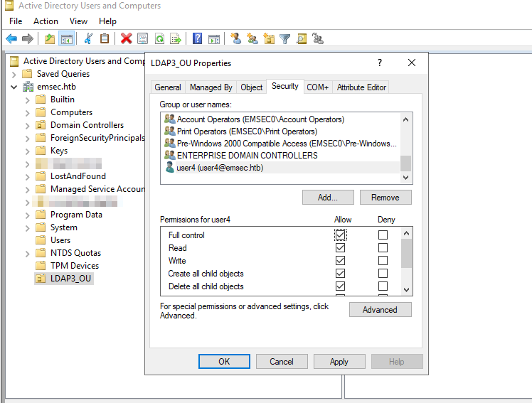Click the Refresh toolbar icon
Viewport: 532px width, 403px height.
(159, 38)
